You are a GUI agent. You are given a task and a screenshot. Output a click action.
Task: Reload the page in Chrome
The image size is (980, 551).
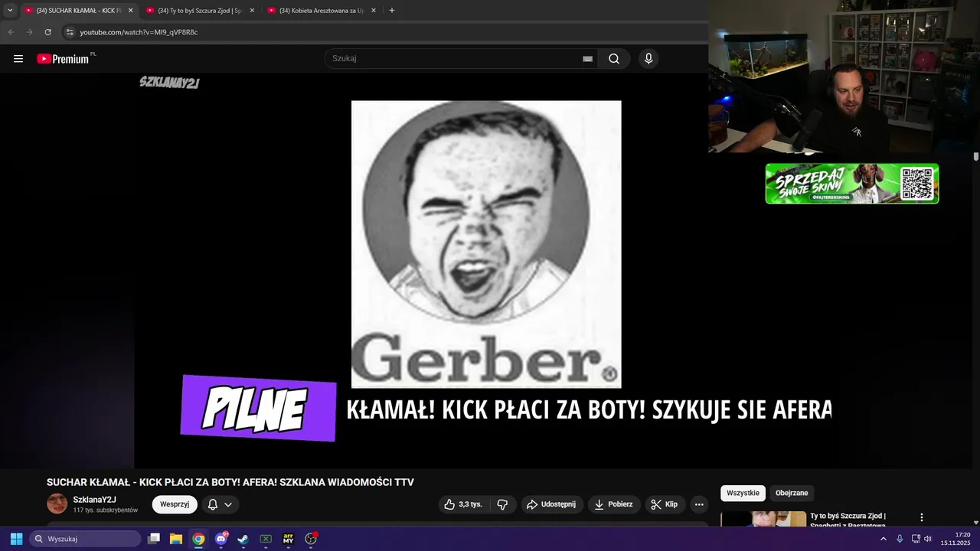tap(47, 32)
